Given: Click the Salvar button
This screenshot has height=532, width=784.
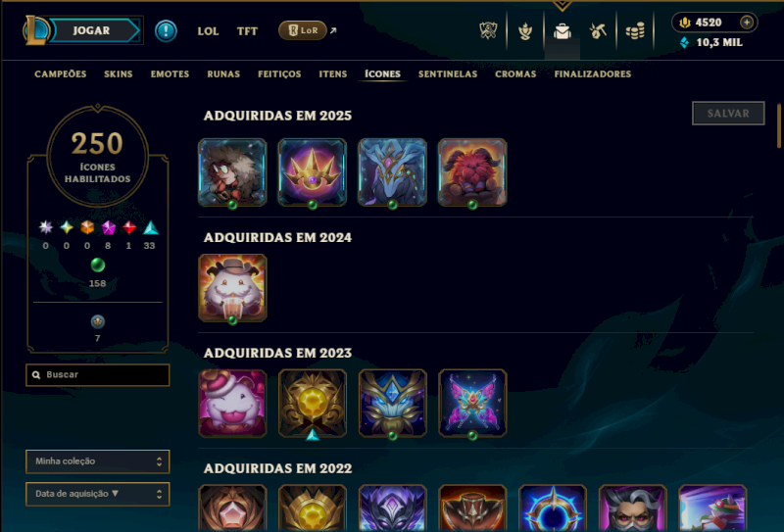Looking at the screenshot, I should [728, 114].
